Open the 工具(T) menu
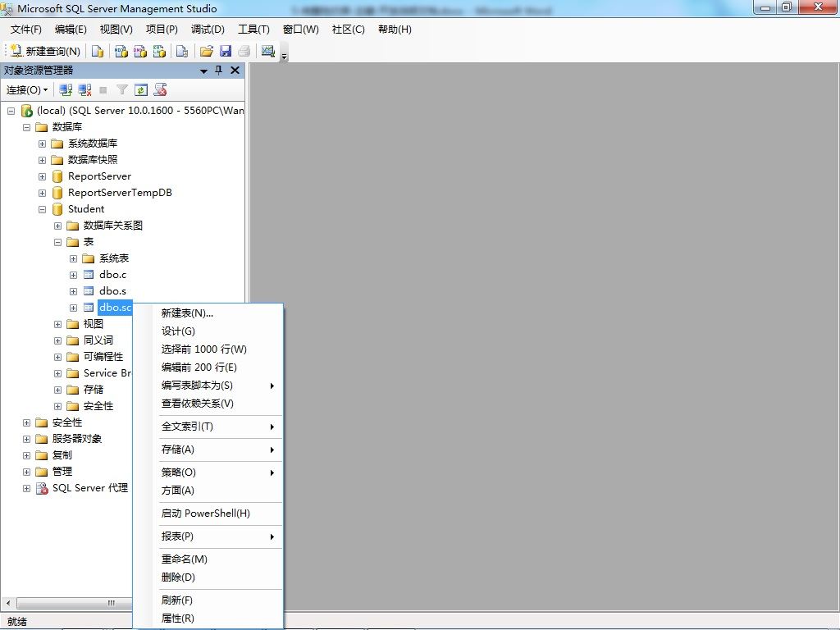840x630 pixels. pos(254,30)
